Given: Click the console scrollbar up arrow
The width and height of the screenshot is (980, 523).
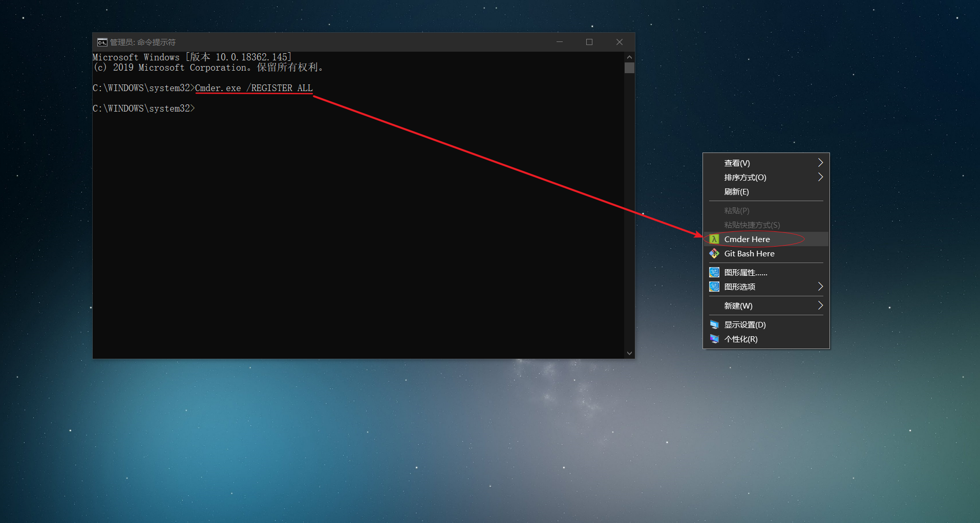Looking at the screenshot, I should pos(629,57).
